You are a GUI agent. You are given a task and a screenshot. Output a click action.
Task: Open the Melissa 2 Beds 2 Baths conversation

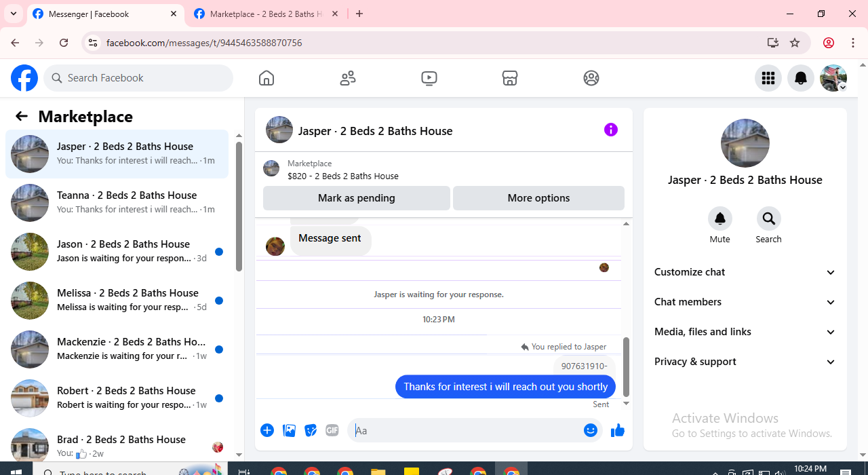[117, 301]
